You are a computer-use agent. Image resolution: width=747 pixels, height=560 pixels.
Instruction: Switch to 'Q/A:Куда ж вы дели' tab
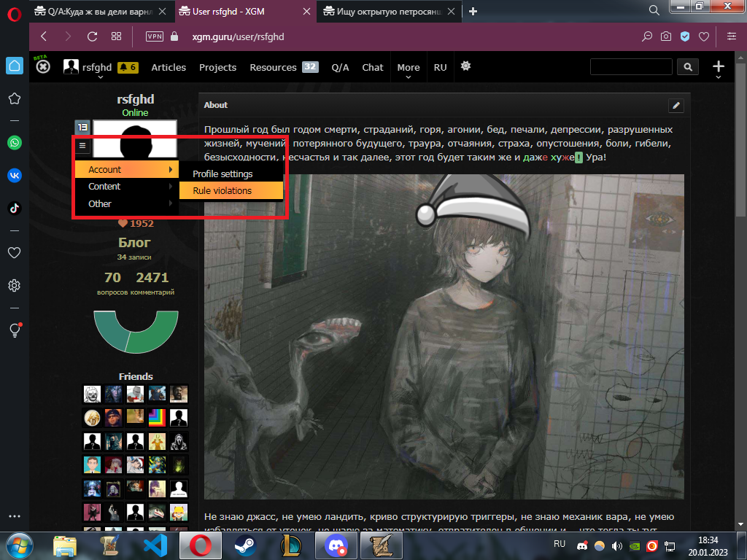100,12
